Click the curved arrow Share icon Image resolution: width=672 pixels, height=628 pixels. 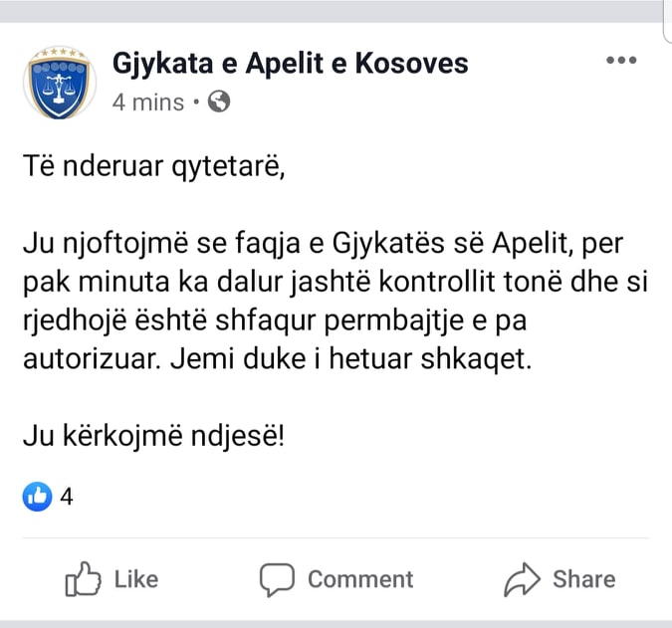pyautogui.click(x=522, y=579)
